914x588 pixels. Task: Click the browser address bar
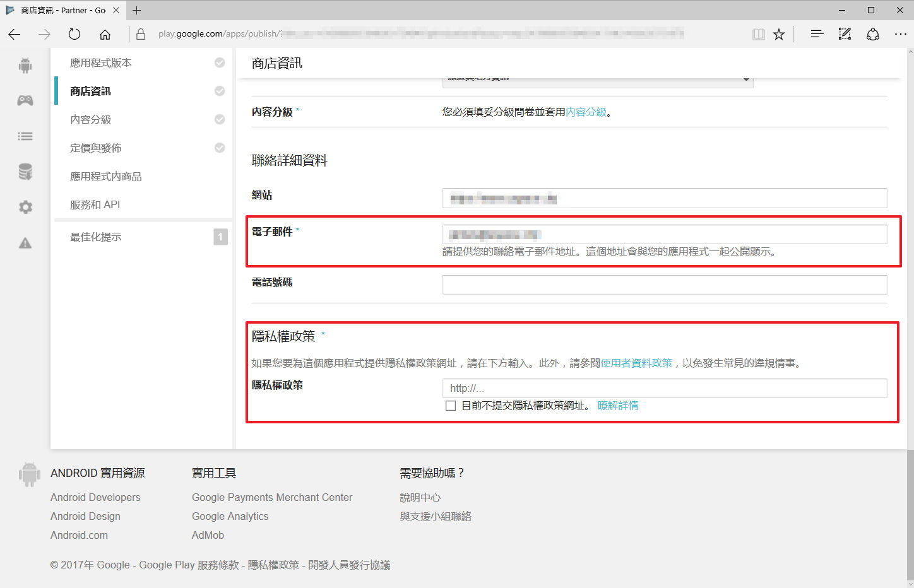pyautogui.click(x=421, y=34)
